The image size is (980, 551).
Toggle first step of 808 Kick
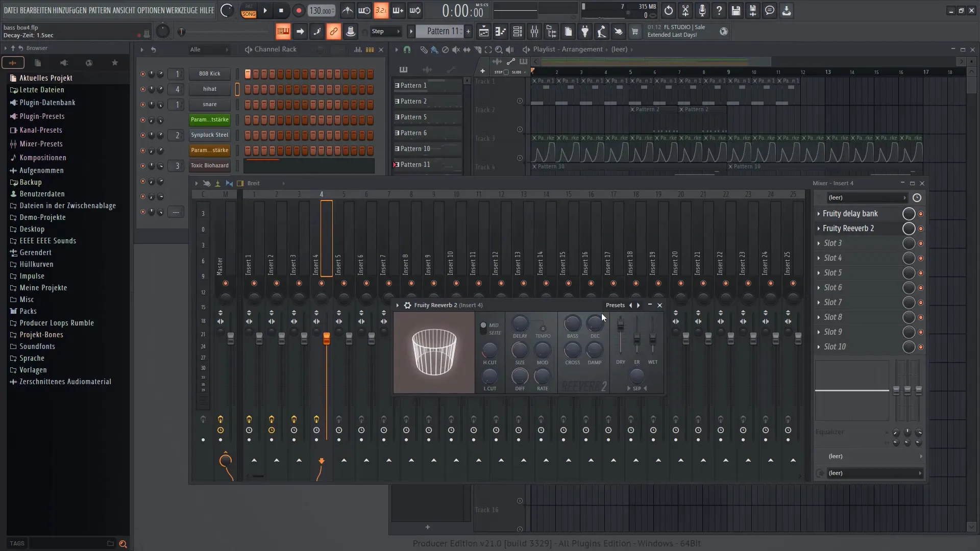248,74
